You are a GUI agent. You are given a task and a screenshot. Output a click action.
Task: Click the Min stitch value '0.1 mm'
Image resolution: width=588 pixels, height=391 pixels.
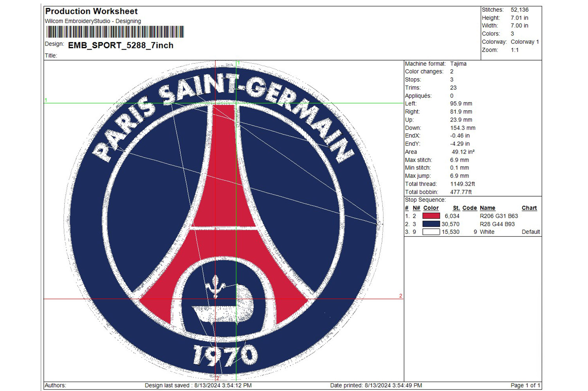click(x=459, y=168)
